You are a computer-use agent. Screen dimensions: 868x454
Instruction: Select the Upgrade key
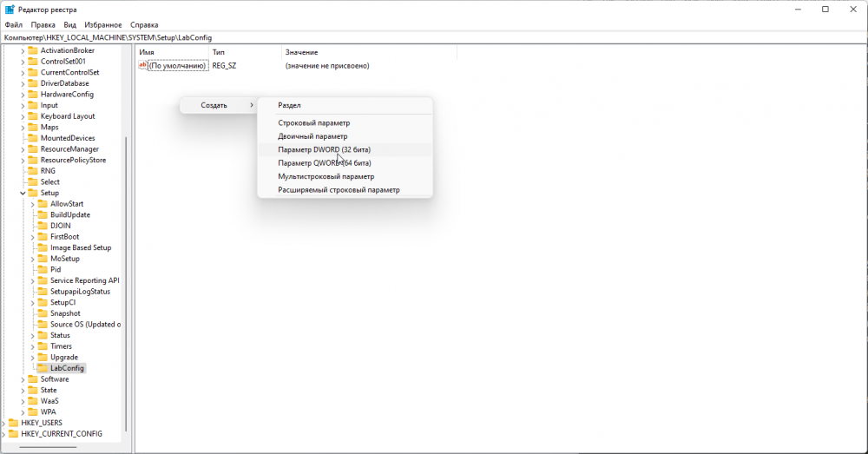click(x=64, y=357)
